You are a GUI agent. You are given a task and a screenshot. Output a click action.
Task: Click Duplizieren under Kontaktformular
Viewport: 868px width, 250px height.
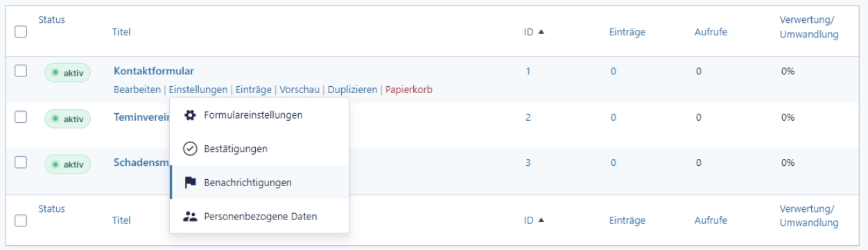point(352,90)
